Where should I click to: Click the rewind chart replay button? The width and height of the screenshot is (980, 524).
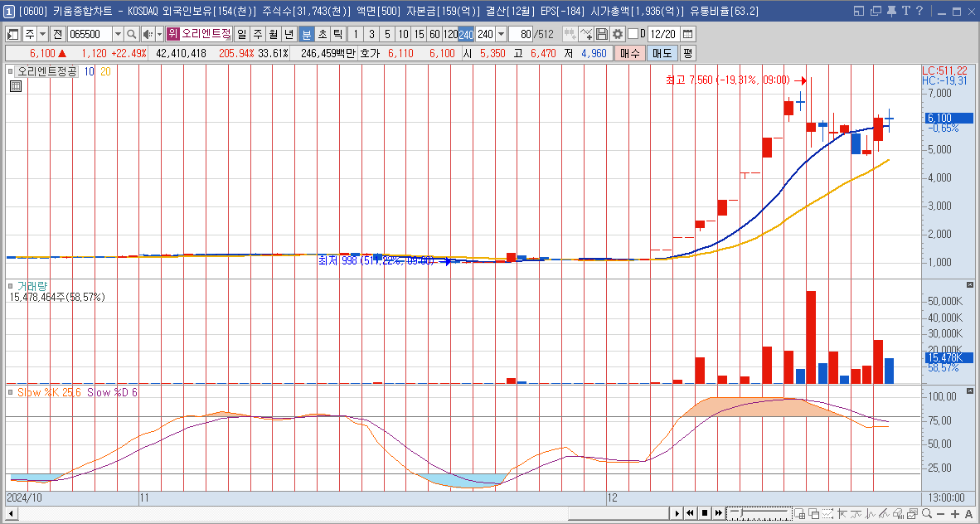click(690, 513)
